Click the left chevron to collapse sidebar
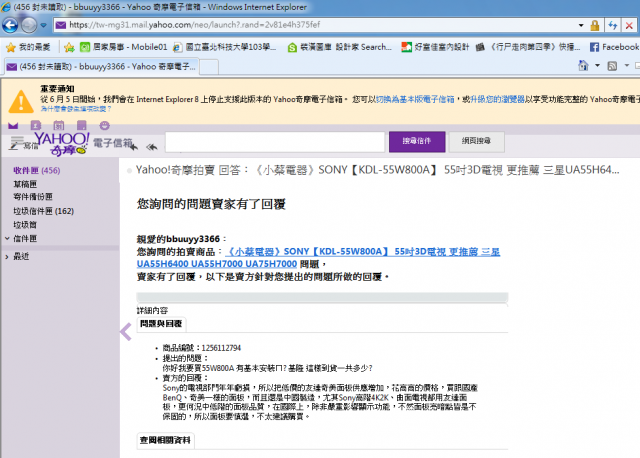 click(126, 331)
